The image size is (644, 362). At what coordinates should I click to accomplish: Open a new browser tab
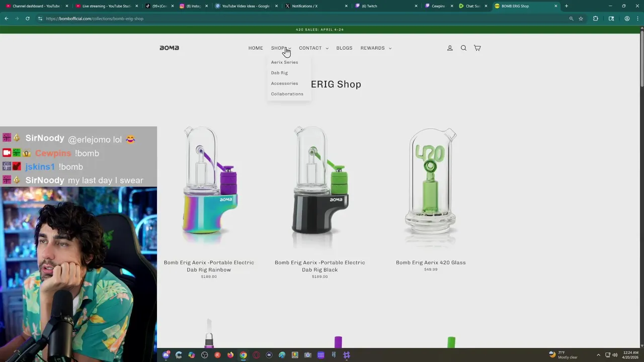click(x=566, y=6)
